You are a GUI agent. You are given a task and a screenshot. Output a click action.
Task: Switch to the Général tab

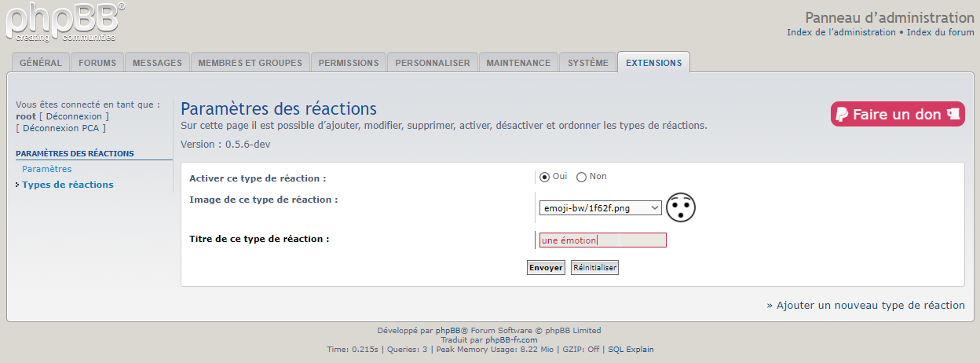(x=40, y=63)
